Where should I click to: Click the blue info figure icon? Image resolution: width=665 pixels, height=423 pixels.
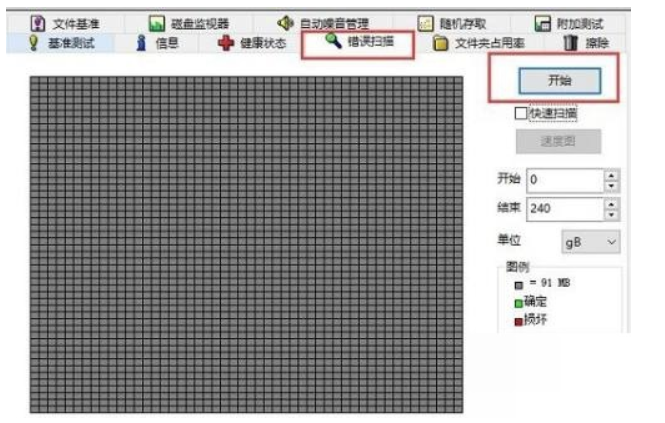pyautogui.click(x=141, y=43)
